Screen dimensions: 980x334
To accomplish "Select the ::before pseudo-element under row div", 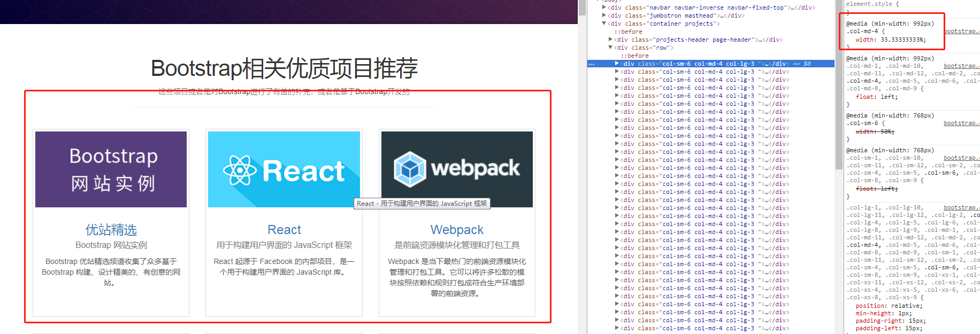I will point(634,56).
